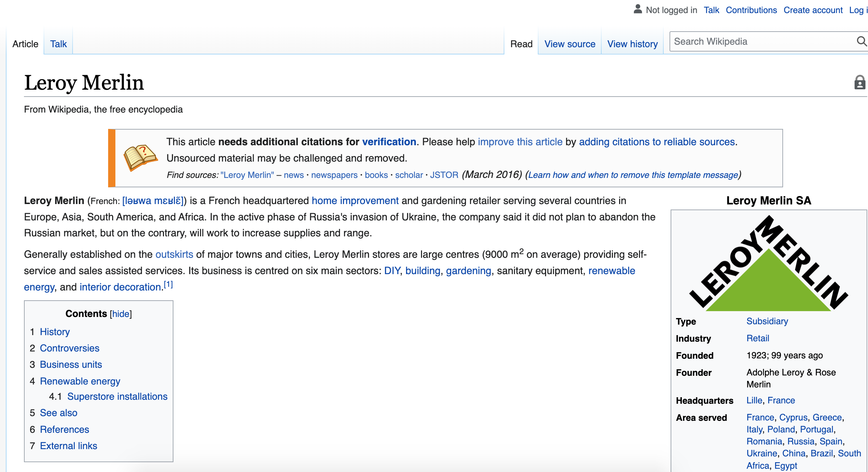
Task: Open the Read tab
Action: 521,44
